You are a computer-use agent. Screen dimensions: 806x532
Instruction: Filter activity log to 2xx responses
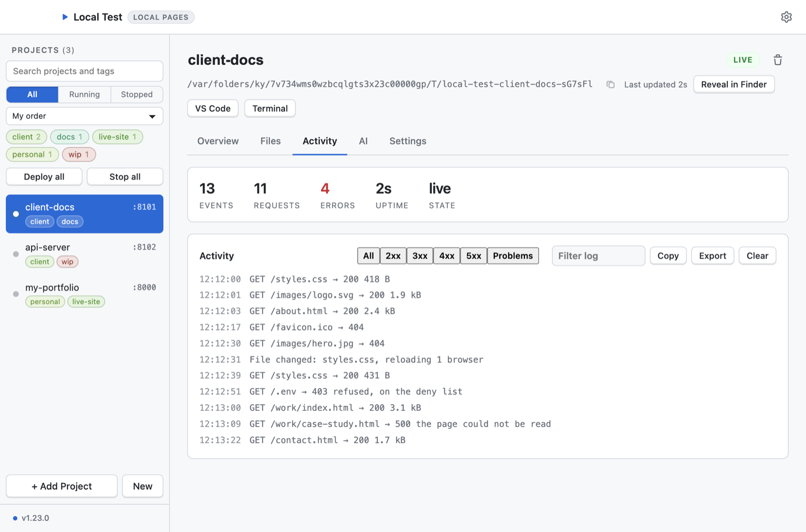coord(393,256)
